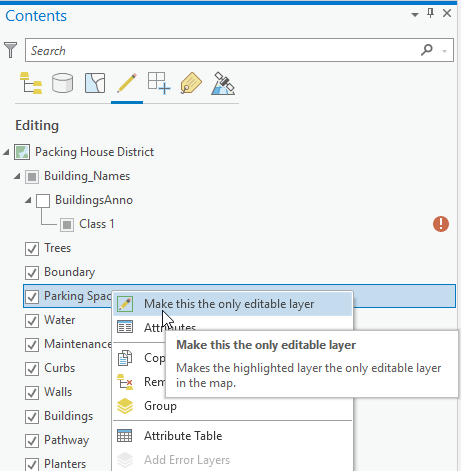
Task: Open the Contents pane options dropdown arrow
Action: coord(415,14)
